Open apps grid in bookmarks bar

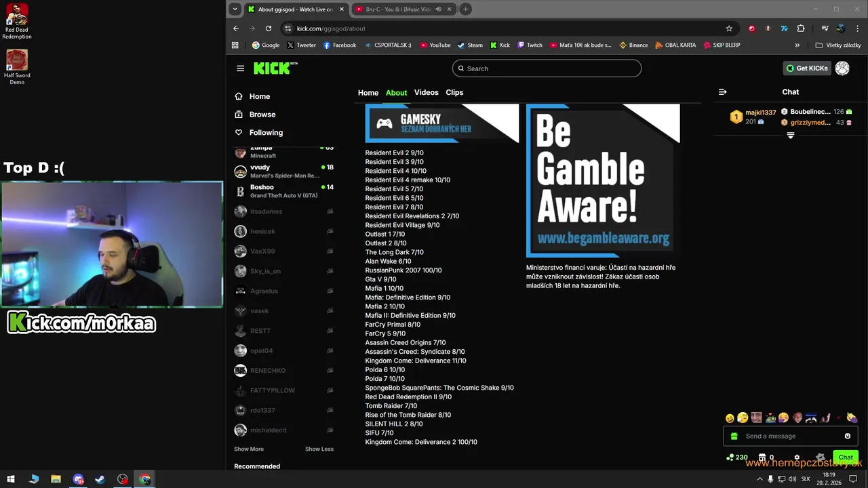coord(235,45)
